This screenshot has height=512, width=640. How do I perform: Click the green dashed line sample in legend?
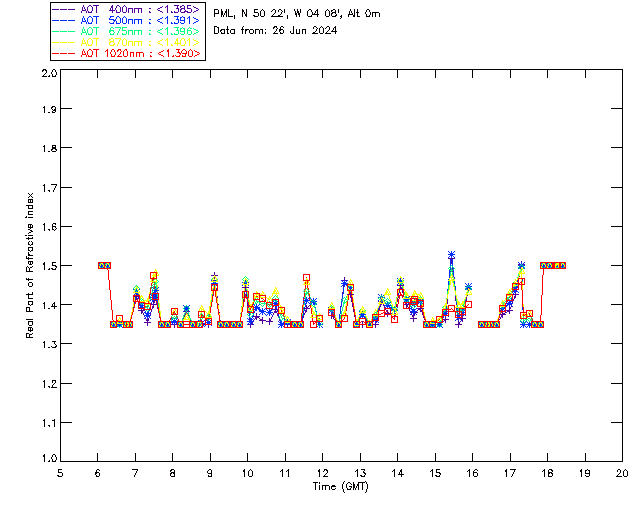pyautogui.click(x=64, y=32)
